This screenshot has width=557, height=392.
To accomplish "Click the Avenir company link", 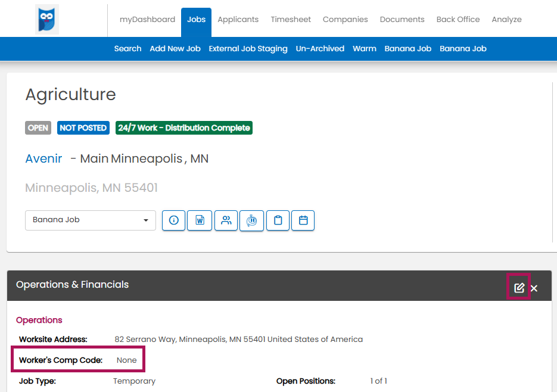I will point(43,158).
